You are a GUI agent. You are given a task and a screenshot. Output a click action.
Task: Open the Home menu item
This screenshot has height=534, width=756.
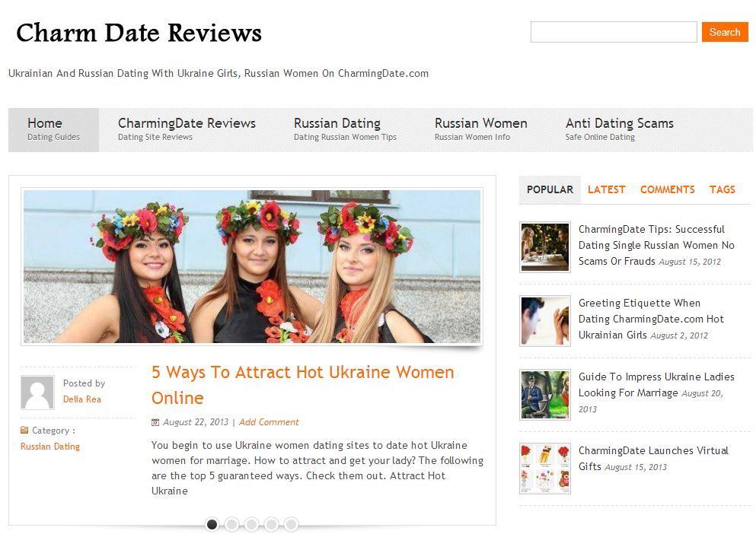pyautogui.click(x=53, y=129)
